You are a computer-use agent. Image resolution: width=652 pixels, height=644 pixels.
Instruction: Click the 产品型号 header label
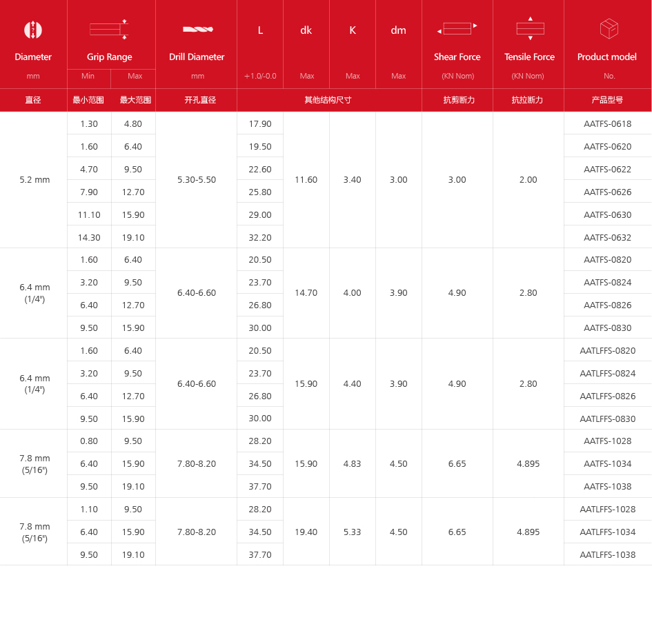[607, 100]
